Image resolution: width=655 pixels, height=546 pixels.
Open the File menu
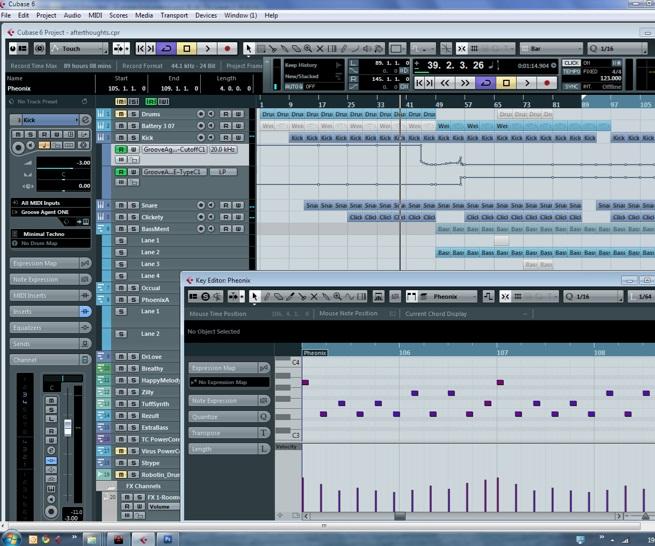(x=6, y=15)
